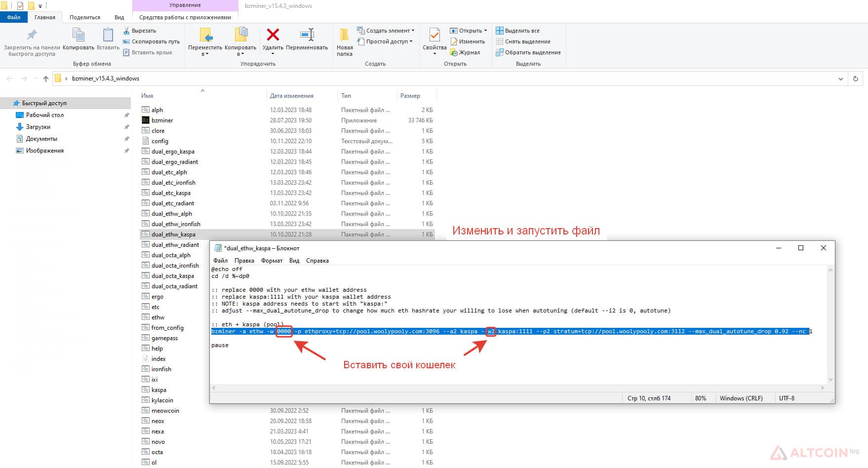Click the refresh button beside address bar

[856, 78]
